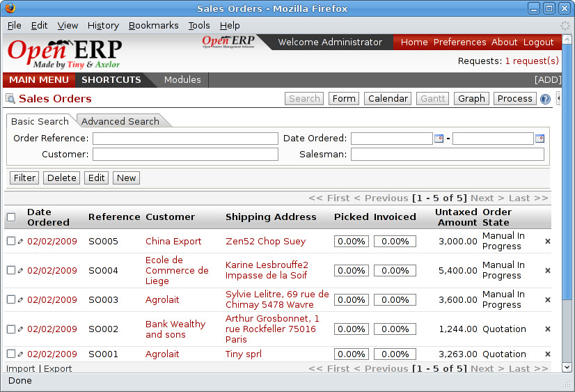Viewport: 575px width, 392px height.
Task: Delete order SO001 with the X icon
Action: click(547, 354)
